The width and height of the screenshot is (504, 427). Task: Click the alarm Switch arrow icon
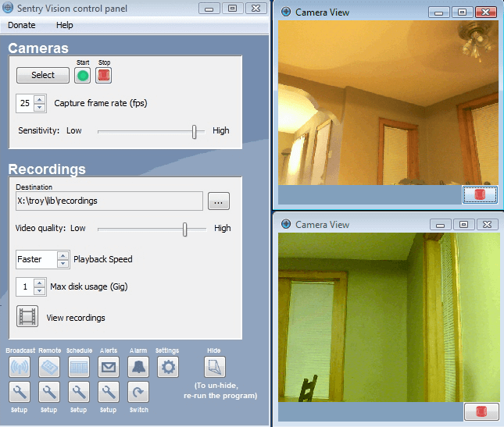click(138, 393)
